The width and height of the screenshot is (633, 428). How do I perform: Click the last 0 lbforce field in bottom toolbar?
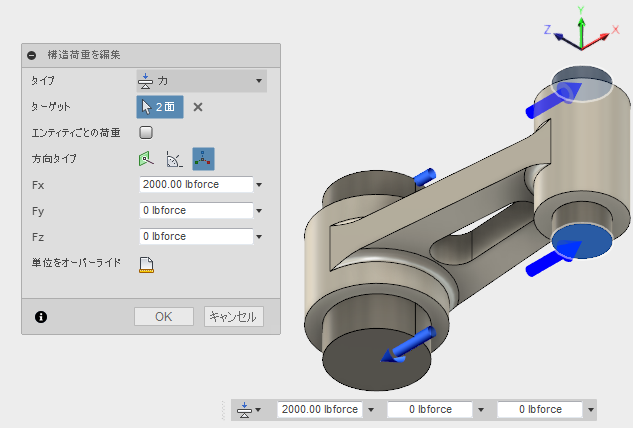(540, 409)
